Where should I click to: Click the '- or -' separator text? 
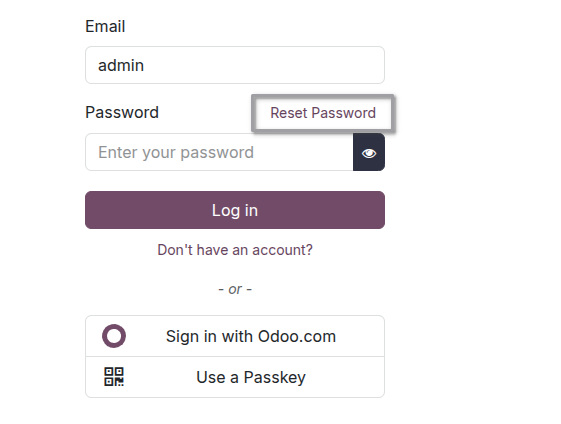click(235, 289)
